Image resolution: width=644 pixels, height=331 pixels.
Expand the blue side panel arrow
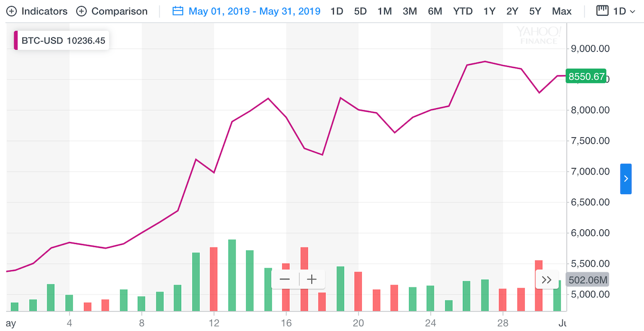625,179
